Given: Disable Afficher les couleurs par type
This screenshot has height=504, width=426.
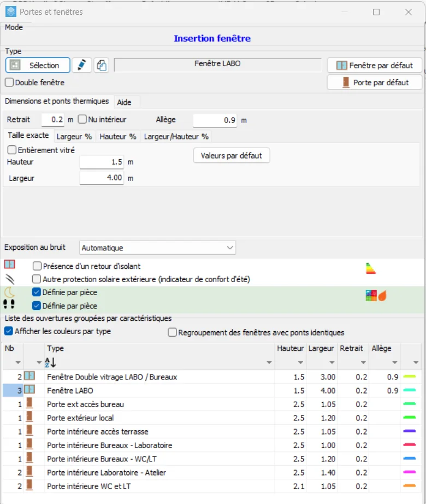Looking at the screenshot, I should pyautogui.click(x=9, y=331).
